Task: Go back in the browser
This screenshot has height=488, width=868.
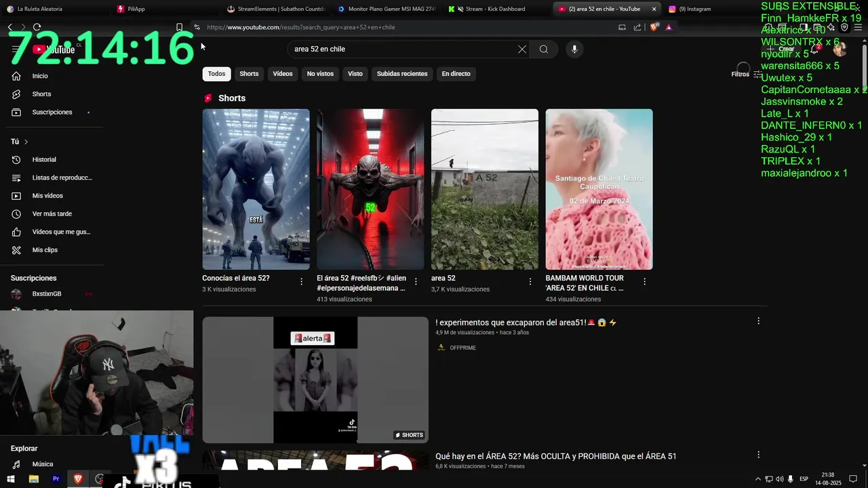Action: click(x=10, y=27)
